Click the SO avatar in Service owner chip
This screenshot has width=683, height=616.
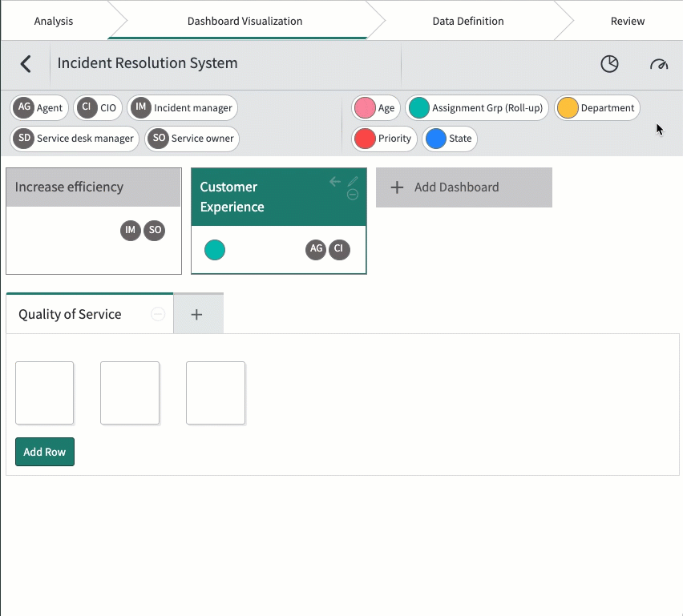click(x=159, y=139)
